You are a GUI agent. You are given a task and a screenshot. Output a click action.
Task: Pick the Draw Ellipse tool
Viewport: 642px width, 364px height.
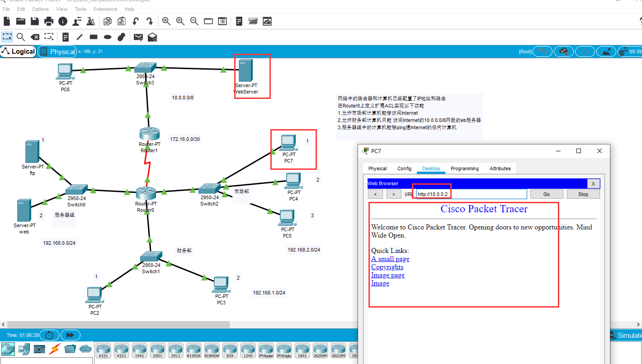pos(108,37)
